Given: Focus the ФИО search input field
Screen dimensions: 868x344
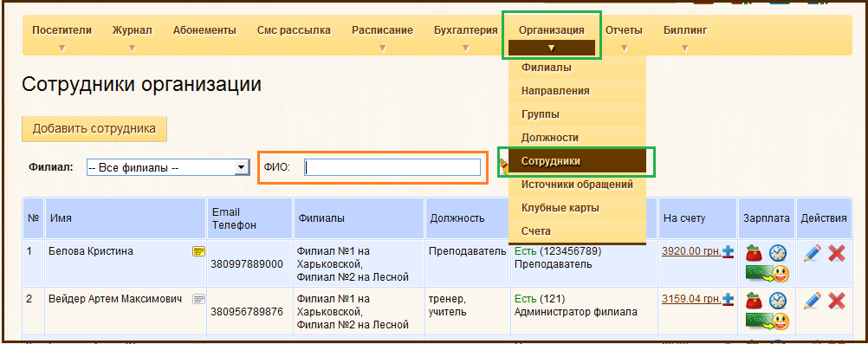Looking at the screenshot, I should [x=392, y=167].
